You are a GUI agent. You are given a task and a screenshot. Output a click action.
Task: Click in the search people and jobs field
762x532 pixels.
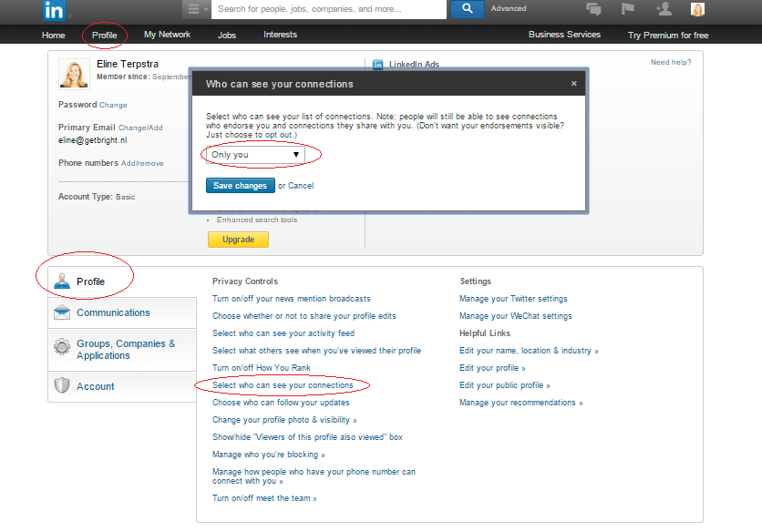(x=328, y=9)
